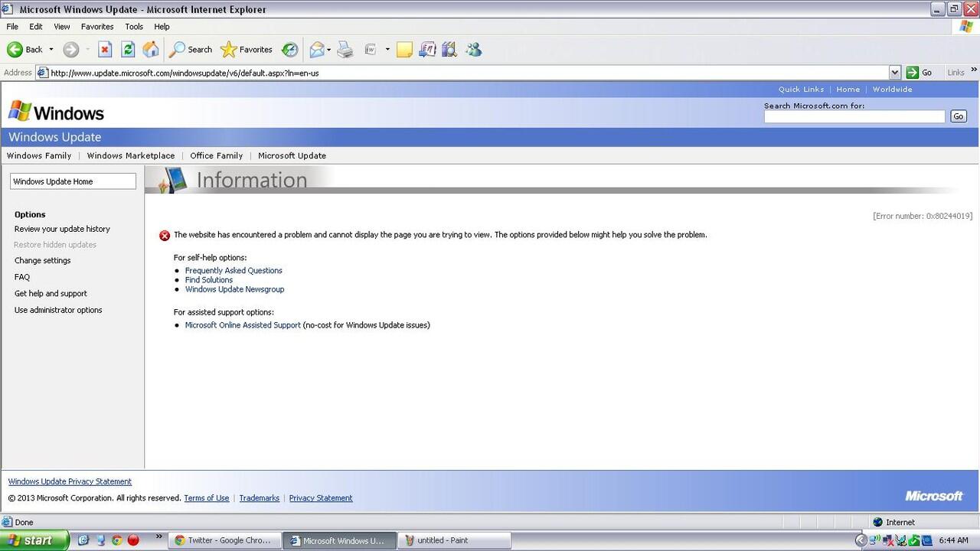Click the red error X icon
Screen dimensions: 980x551
[x=165, y=236]
